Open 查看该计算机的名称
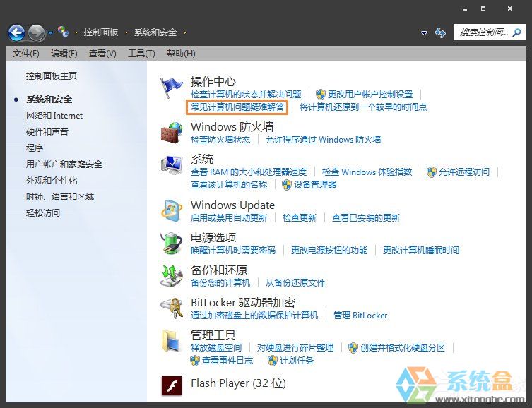 [229, 185]
